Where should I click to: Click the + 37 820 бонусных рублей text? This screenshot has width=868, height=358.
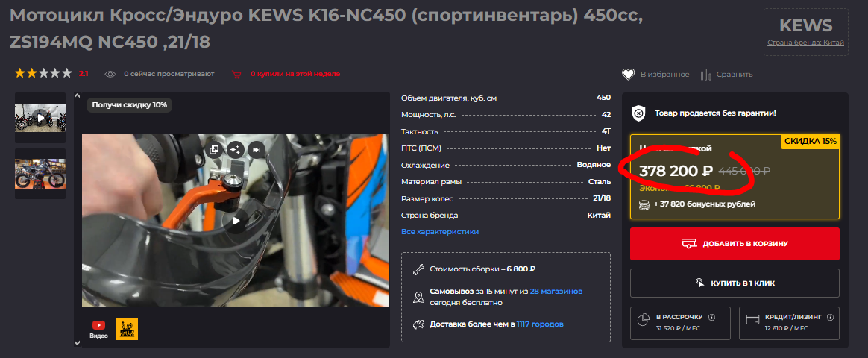[704, 204]
